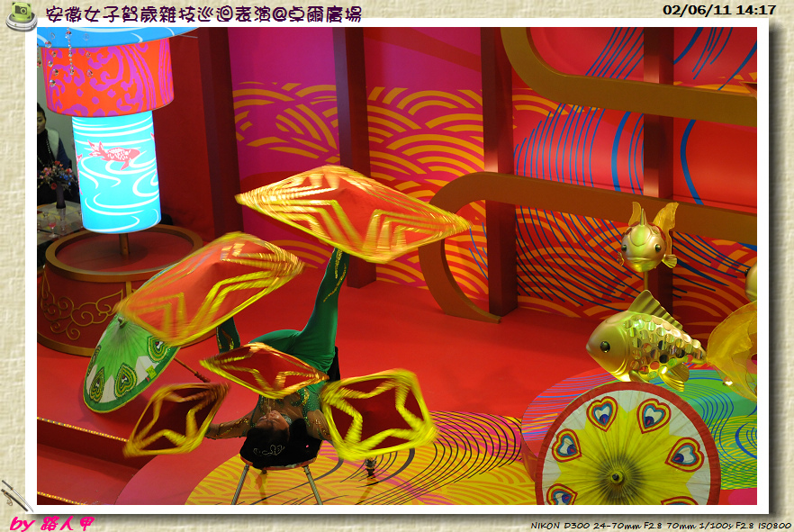Click the green camera icon in the frame corner
This screenshot has width=794, height=532.
(22, 16)
